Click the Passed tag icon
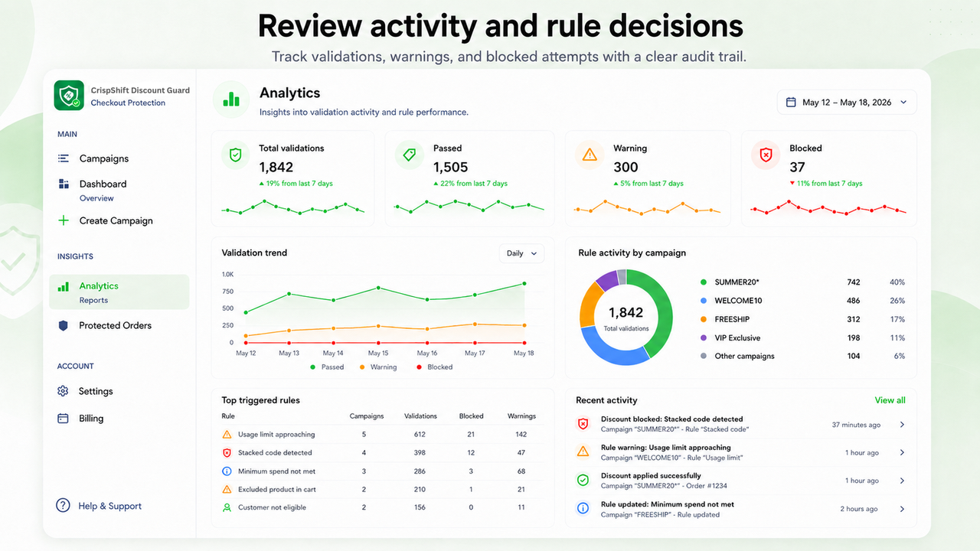The image size is (980, 551). [x=410, y=155]
